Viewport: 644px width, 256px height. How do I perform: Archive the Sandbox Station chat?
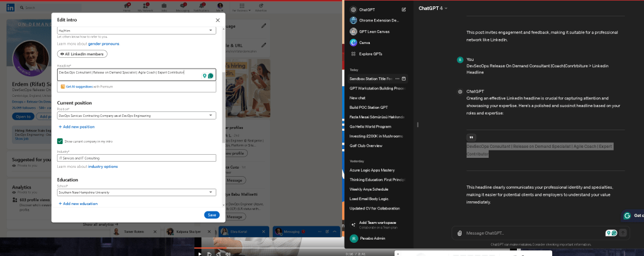pos(404,79)
